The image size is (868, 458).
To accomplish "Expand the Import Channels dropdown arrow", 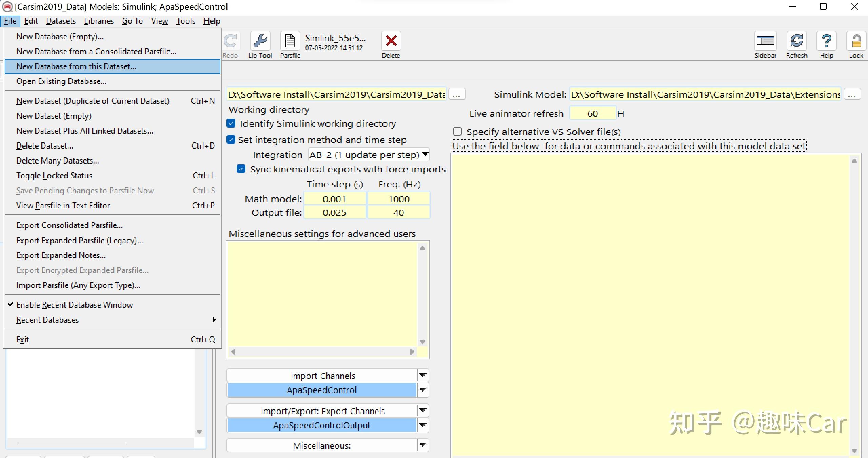I will click(422, 375).
